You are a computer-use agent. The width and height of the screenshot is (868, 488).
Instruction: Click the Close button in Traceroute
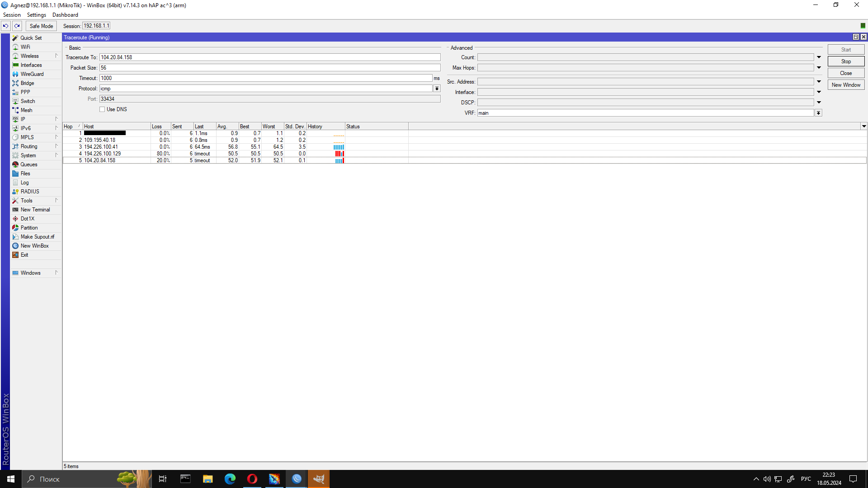point(846,73)
